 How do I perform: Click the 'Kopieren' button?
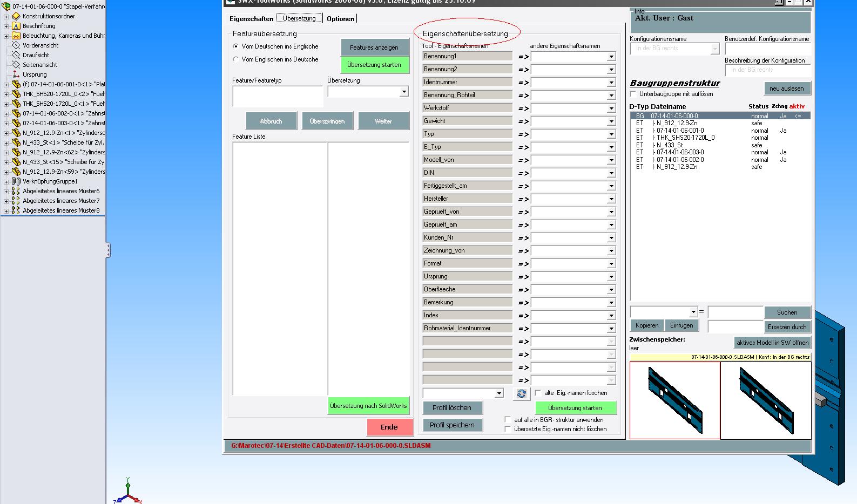[647, 325]
